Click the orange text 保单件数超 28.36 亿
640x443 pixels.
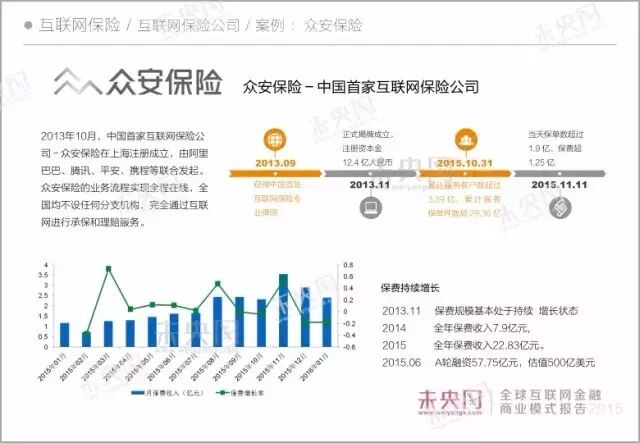(464, 213)
